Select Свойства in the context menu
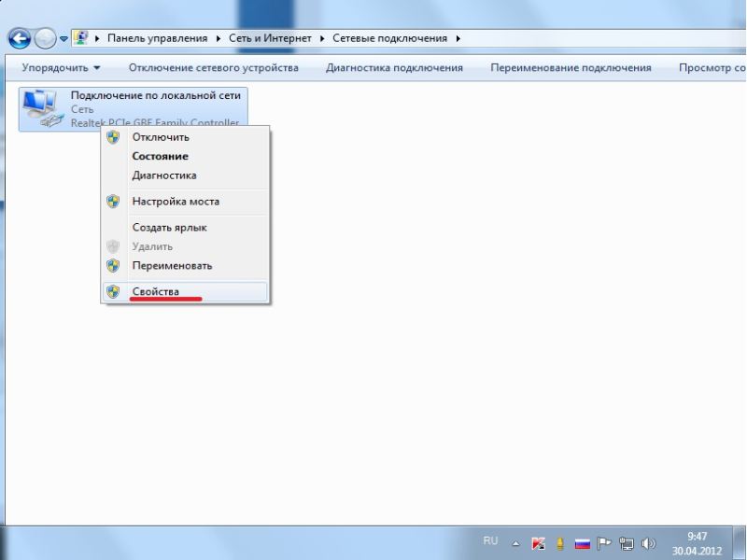The width and height of the screenshot is (747, 560). (155, 292)
